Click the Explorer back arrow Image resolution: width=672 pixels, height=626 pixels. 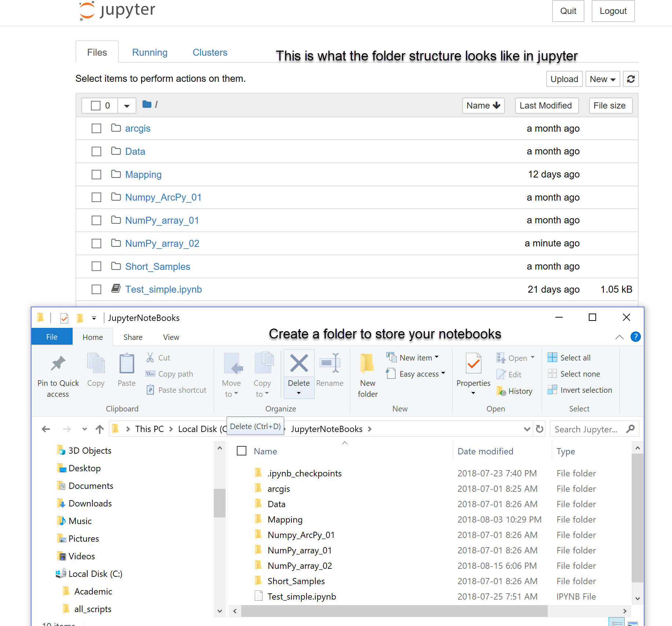pyautogui.click(x=46, y=429)
